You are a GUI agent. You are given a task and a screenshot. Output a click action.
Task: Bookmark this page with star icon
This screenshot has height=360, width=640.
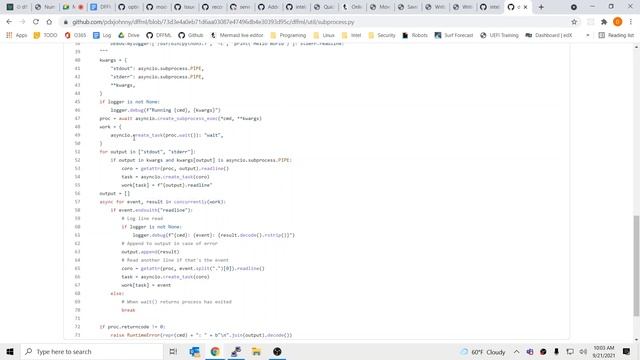[574, 22]
